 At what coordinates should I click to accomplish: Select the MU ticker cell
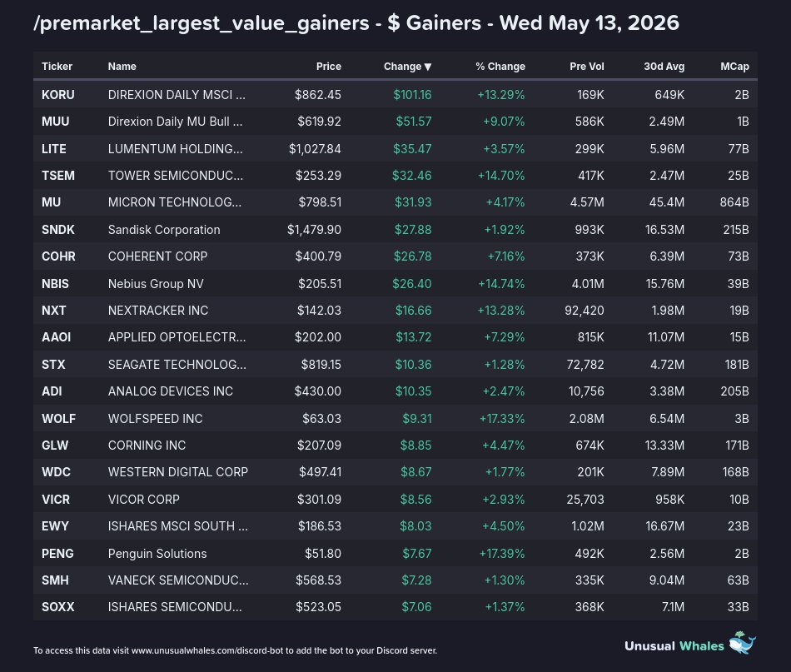coord(51,202)
